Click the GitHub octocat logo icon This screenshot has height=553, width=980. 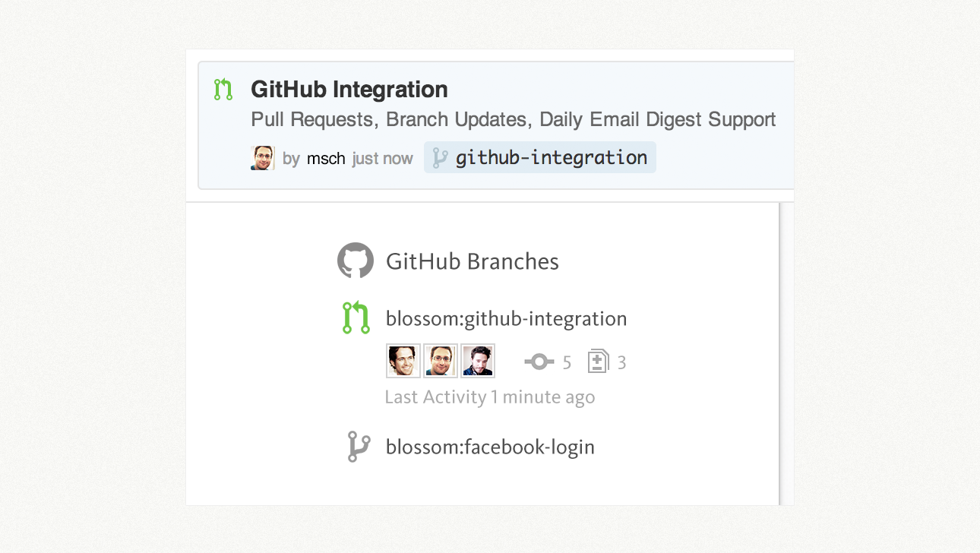pyautogui.click(x=356, y=261)
